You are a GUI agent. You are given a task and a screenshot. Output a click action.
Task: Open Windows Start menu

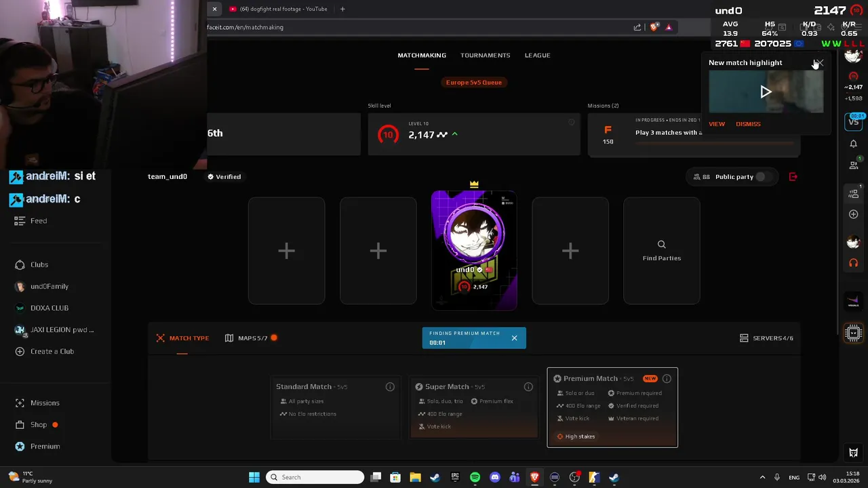tap(254, 477)
